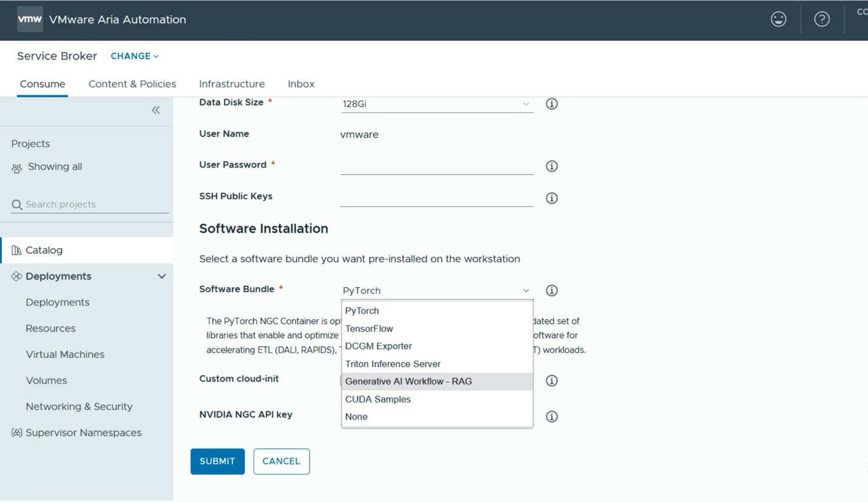
Task: Show info for Custom cloud-init
Action: click(551, 381)
